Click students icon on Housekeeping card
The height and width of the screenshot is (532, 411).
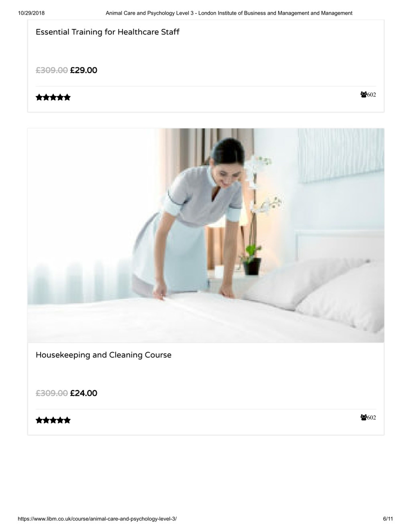pos(363,418)
